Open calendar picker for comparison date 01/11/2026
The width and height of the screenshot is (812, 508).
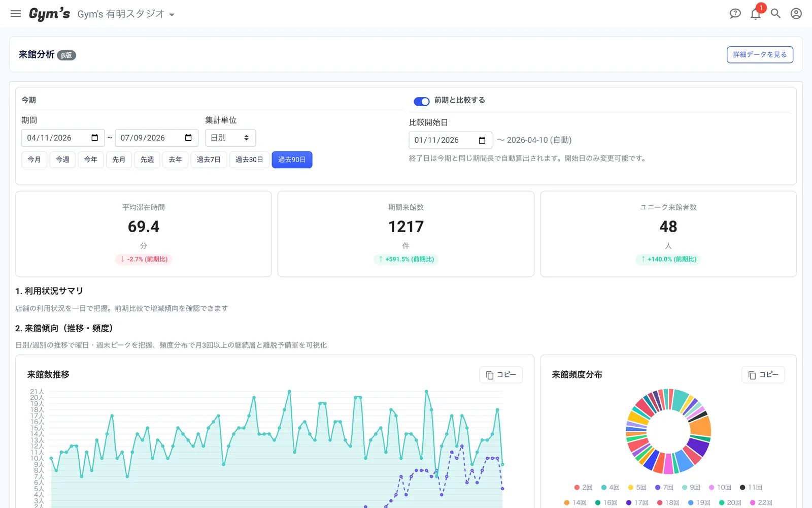click(482, 140)
